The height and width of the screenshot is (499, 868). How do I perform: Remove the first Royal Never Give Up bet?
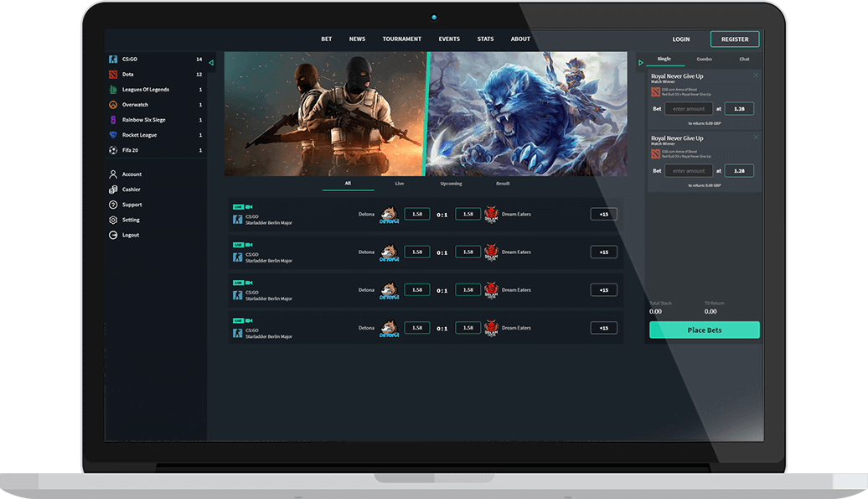[x=756, y=75]
